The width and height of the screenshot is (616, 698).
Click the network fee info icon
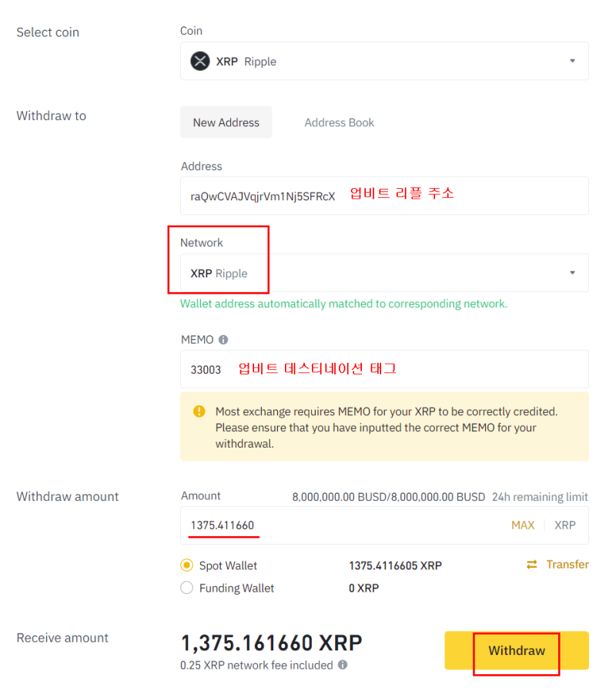[x=343, y=665]
